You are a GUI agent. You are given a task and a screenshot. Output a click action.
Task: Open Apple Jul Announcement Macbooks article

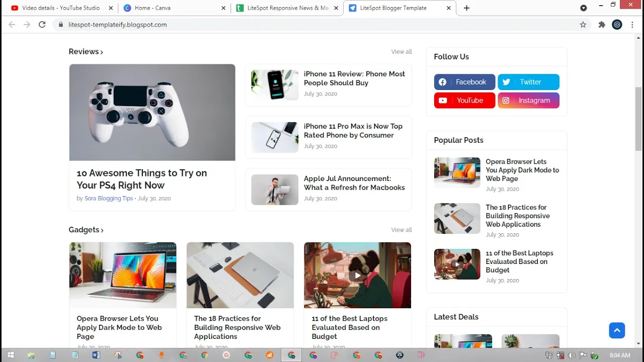tap(354, 183)
